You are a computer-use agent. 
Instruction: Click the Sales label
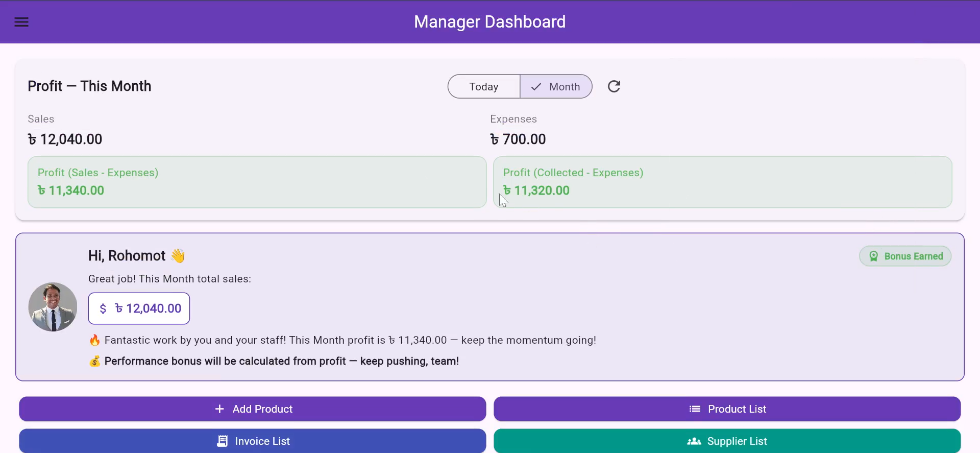pyautogui.click(x=41, y=119)
